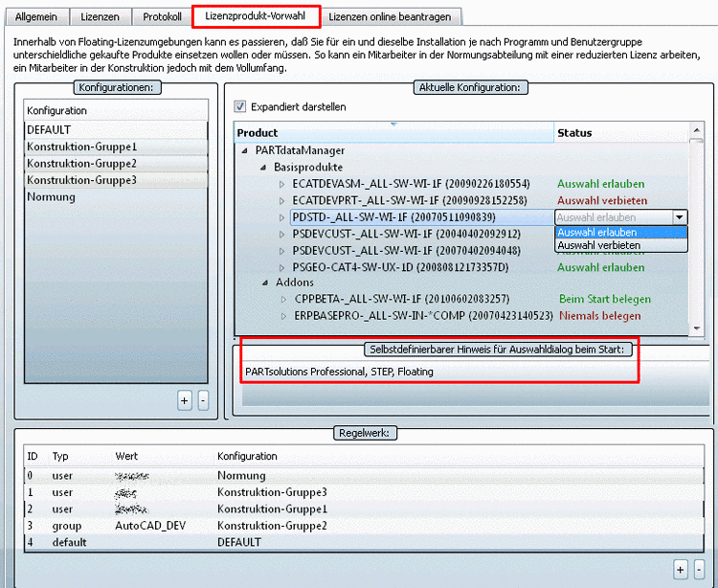Select rule 1 with Konstruktion-Gruppe3
The width and height of the screenshot is (718, 588).
[x=364, y=493]
